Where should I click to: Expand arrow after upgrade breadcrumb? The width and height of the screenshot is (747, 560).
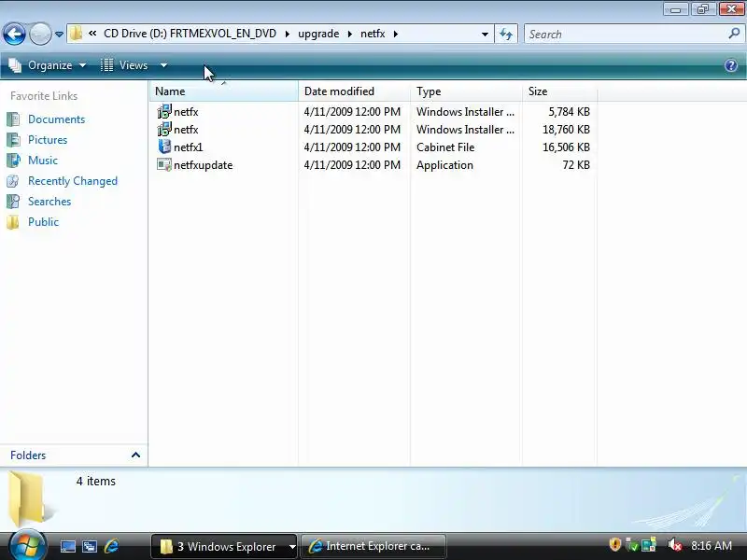pos(350,35)
